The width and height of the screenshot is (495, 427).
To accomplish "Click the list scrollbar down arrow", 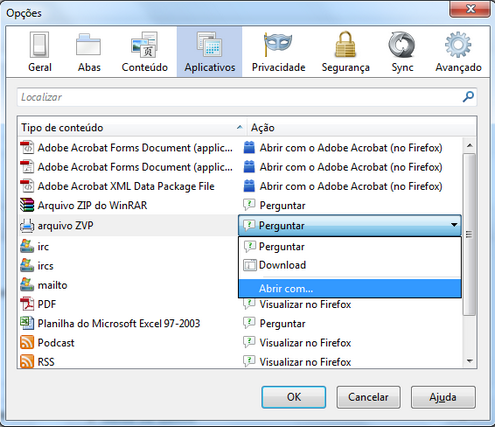I will (x=470, y=361).
